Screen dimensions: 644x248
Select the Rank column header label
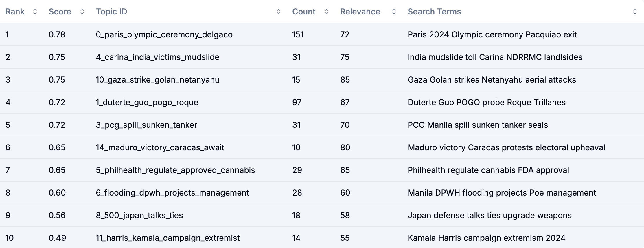(15, 12)
